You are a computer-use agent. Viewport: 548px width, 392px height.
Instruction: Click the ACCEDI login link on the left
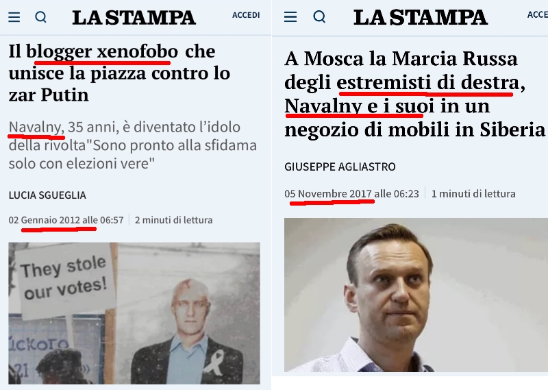pos(246,15)
